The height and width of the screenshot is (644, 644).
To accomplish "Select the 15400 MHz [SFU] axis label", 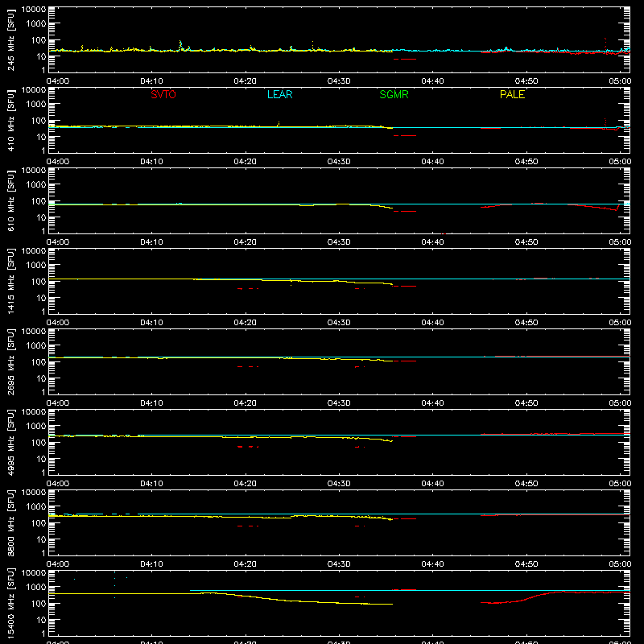I will pos(10,603).
